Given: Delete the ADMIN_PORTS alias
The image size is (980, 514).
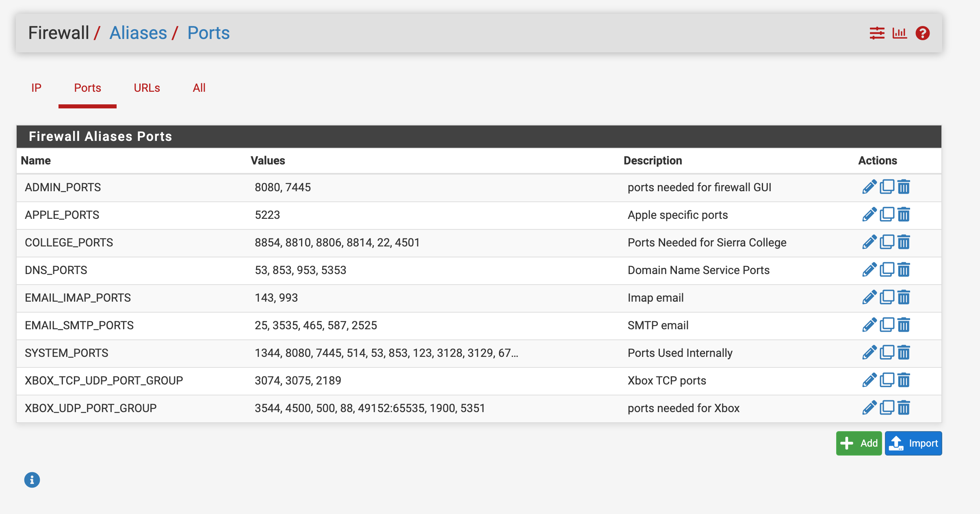Looking at the screenshot, I should [x=904, y=187].
